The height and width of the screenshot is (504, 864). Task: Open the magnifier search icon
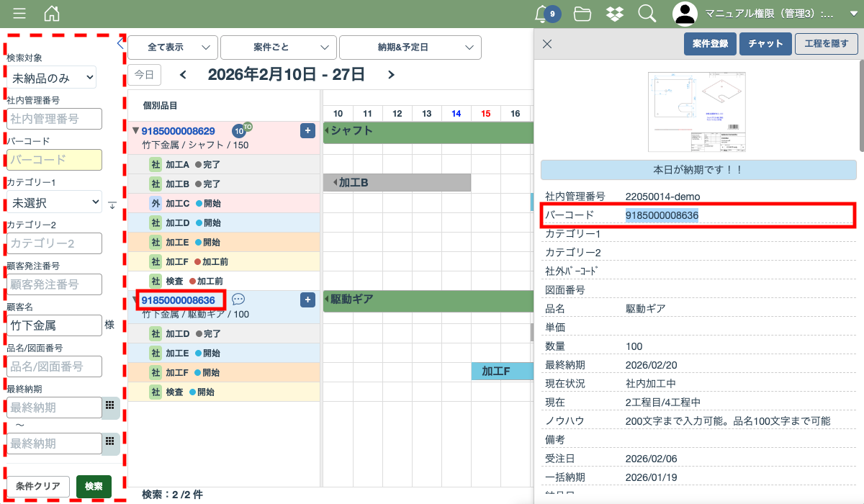pos(647,14)
